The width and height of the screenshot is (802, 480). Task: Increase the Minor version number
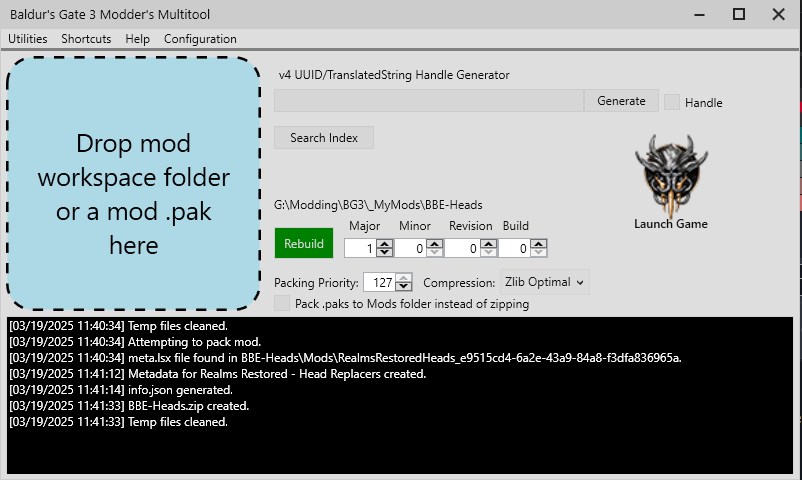(435, 244)
